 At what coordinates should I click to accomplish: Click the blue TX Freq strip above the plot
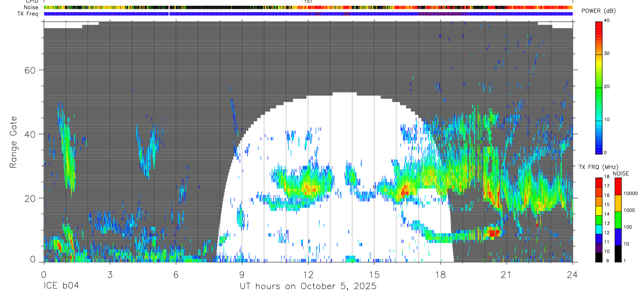click(308, 14)
